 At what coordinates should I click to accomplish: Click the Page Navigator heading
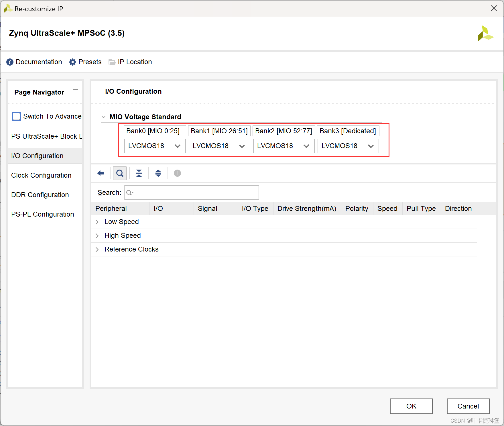[39, 92]
